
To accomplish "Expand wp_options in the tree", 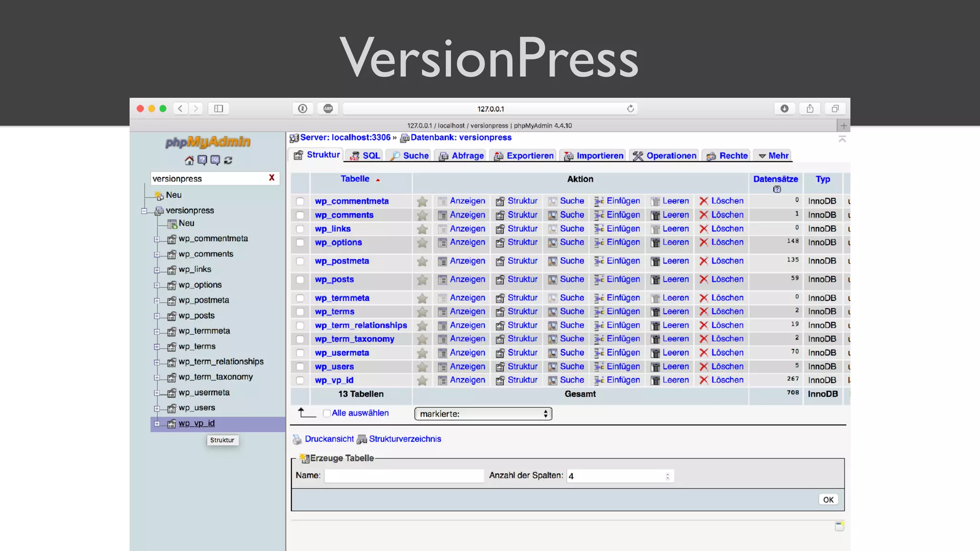I will (x=157, y=286).
